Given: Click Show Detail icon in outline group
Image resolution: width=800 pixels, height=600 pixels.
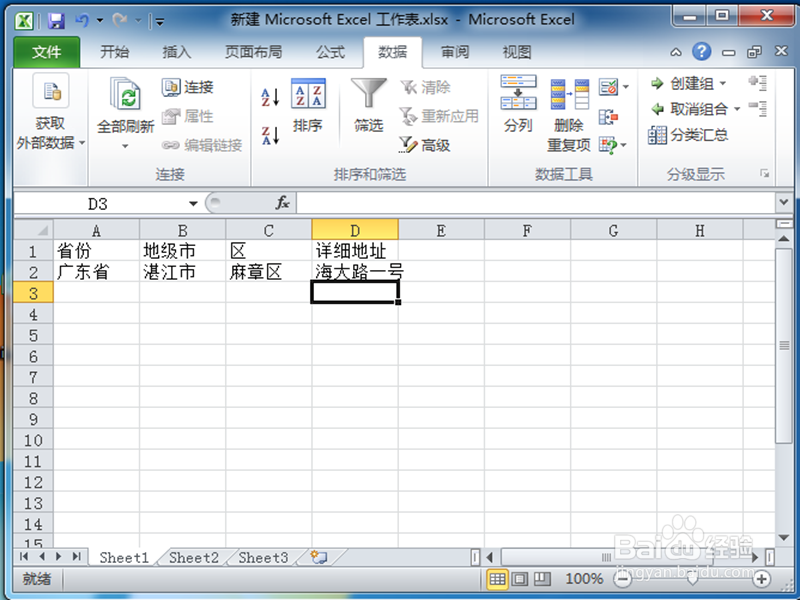Looking at the screenshot, I should 758,83.
